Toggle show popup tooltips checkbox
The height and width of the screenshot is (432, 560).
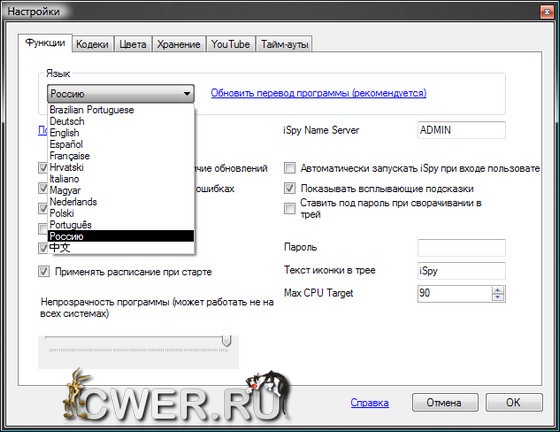[290, 188]
